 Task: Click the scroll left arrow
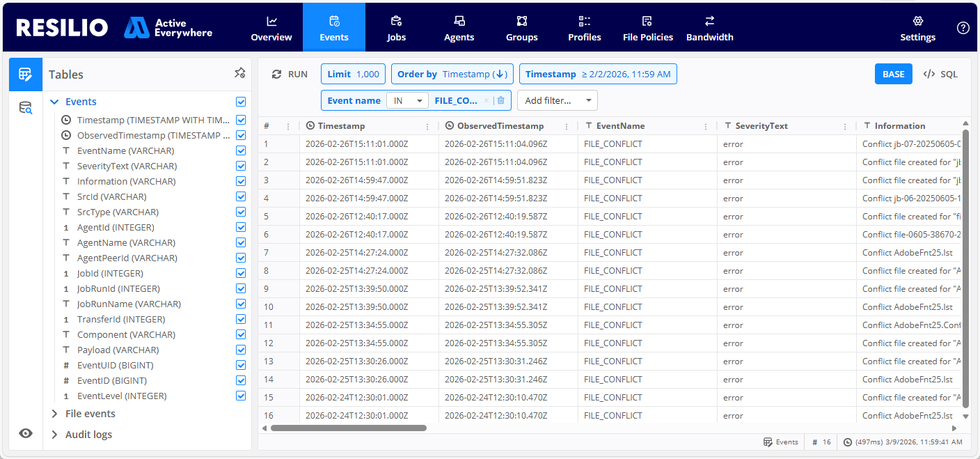click(x=264, y=428)
